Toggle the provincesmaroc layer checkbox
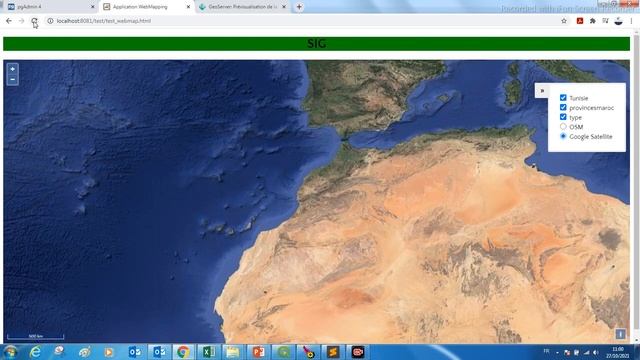The width and height of the screenshot is (640, 360). tap(563, 107)
